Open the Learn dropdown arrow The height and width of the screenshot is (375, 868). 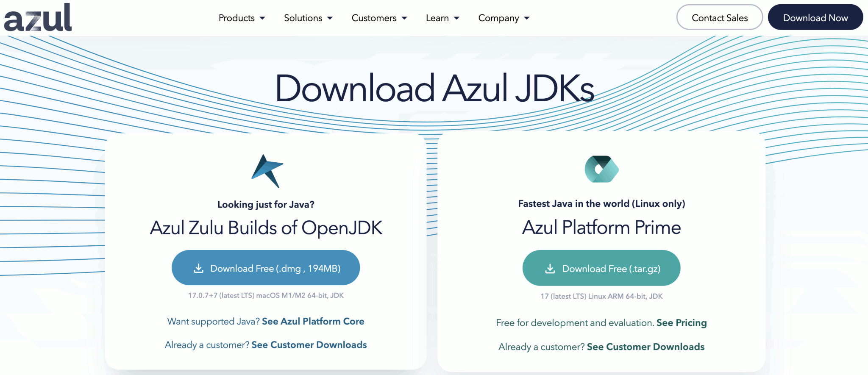[456, 18]
